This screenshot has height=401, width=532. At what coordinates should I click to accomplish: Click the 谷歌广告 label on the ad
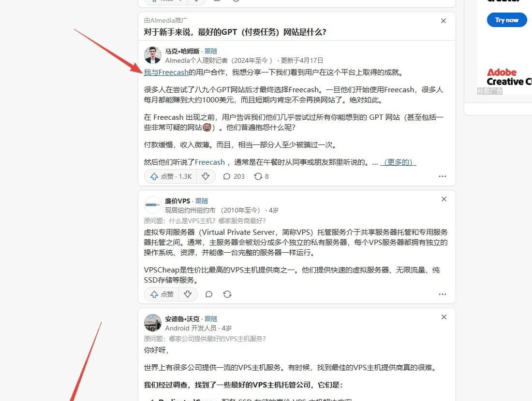point(489,91)
